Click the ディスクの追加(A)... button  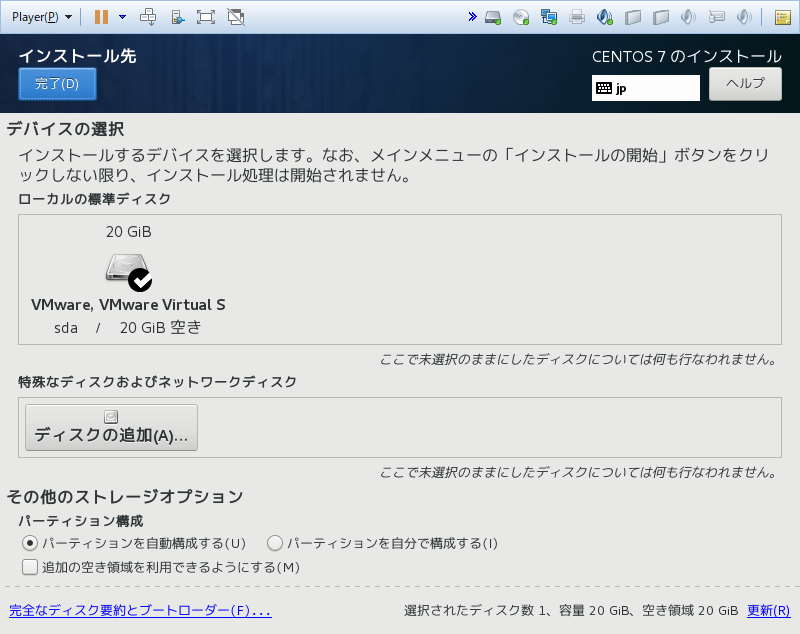(x=111, y=427)
